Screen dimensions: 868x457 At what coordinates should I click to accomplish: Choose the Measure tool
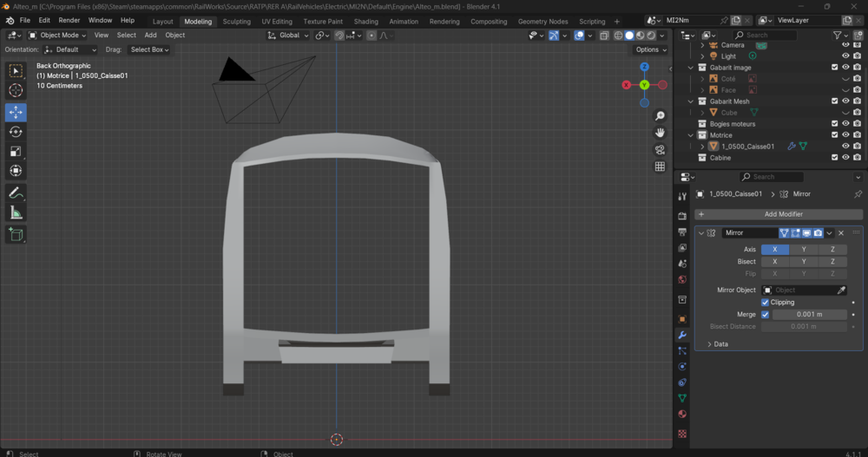[16, 213]
